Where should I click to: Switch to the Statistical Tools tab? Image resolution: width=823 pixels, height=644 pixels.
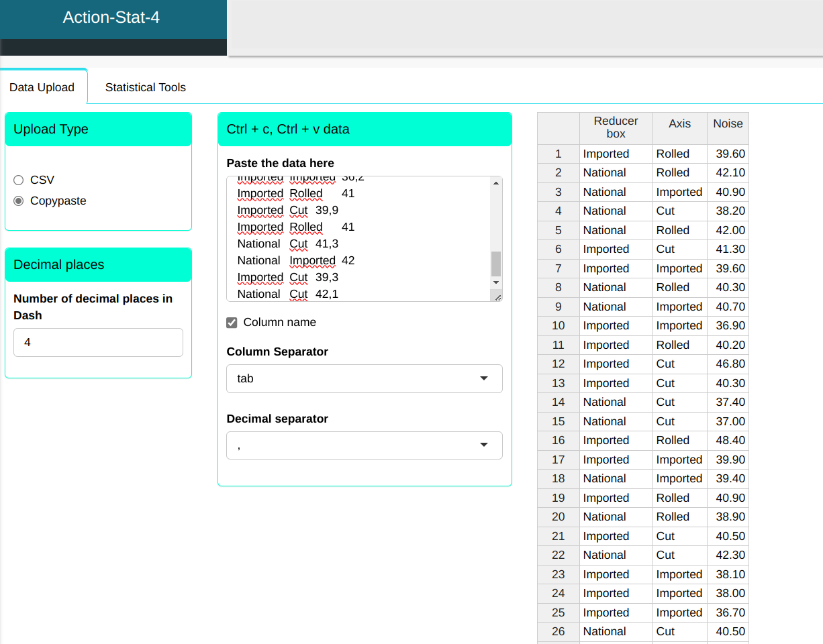[x=145, y=87]
